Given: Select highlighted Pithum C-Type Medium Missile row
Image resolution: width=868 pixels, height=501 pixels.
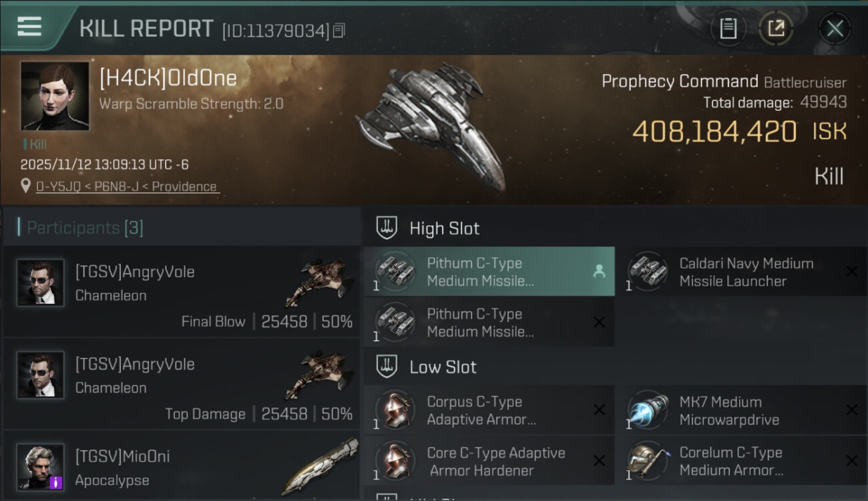Looking at the screenshot, I should click(x=489, y=271).
